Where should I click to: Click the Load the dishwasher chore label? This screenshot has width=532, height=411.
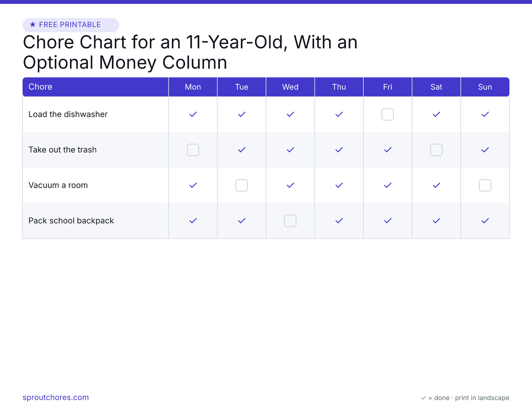[x=68, y=114]
